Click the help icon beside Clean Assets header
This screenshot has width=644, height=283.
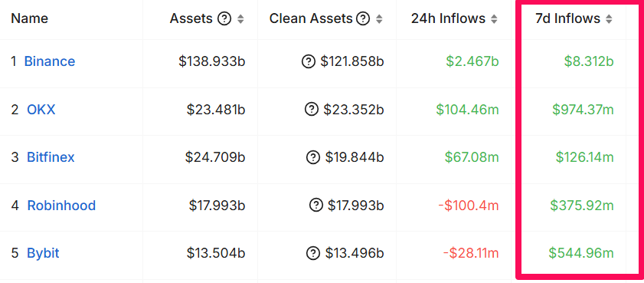coord(363,18)
